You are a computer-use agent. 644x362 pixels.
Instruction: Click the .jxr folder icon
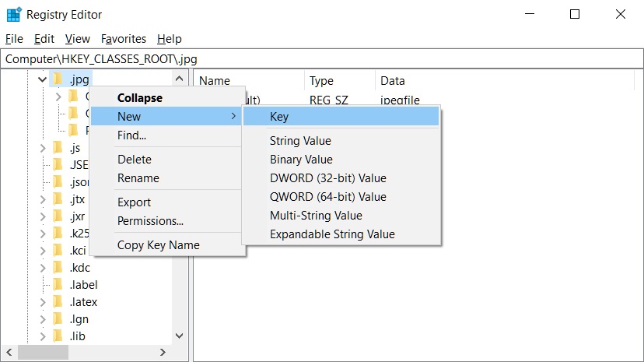(x=58, y=216)
